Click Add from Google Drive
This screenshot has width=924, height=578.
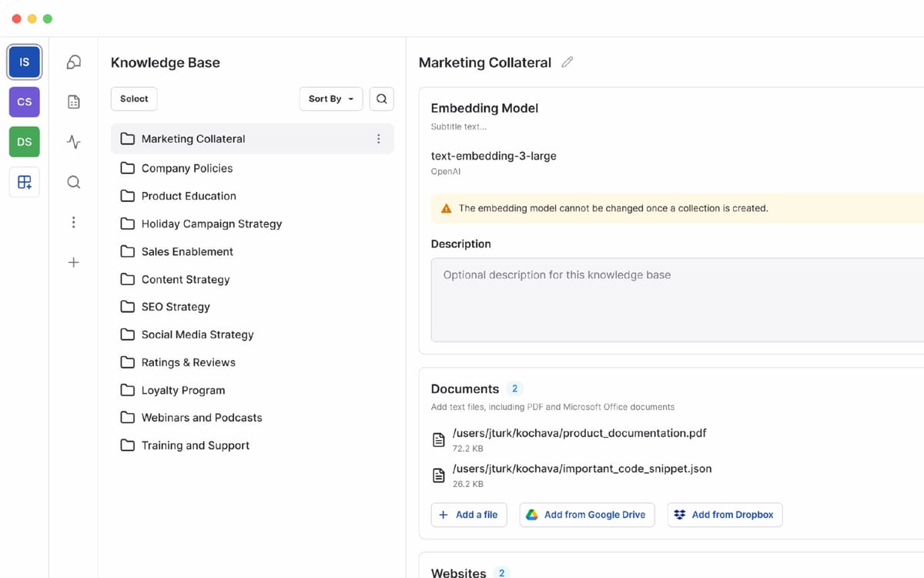tap(587, 515)
